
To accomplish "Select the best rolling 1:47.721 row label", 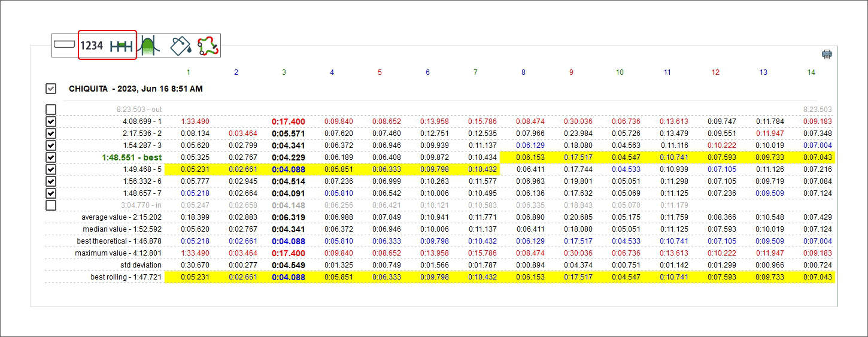I will pos(126,277).
